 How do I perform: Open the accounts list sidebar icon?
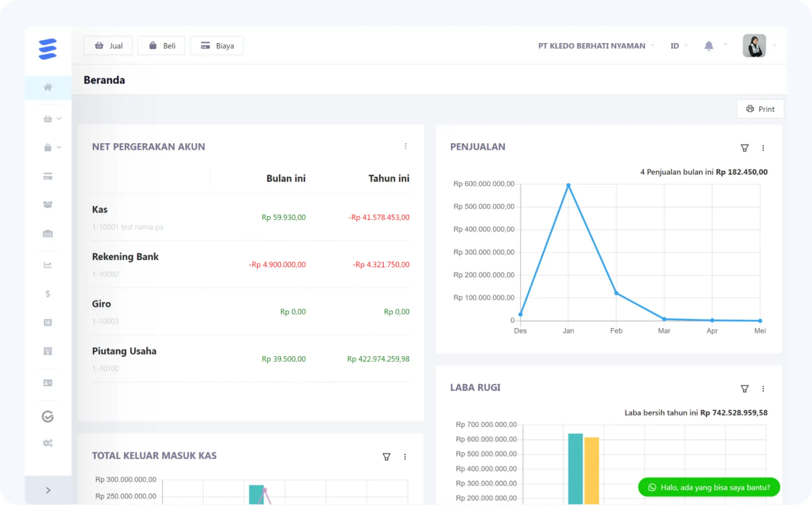tap(48, 322)
